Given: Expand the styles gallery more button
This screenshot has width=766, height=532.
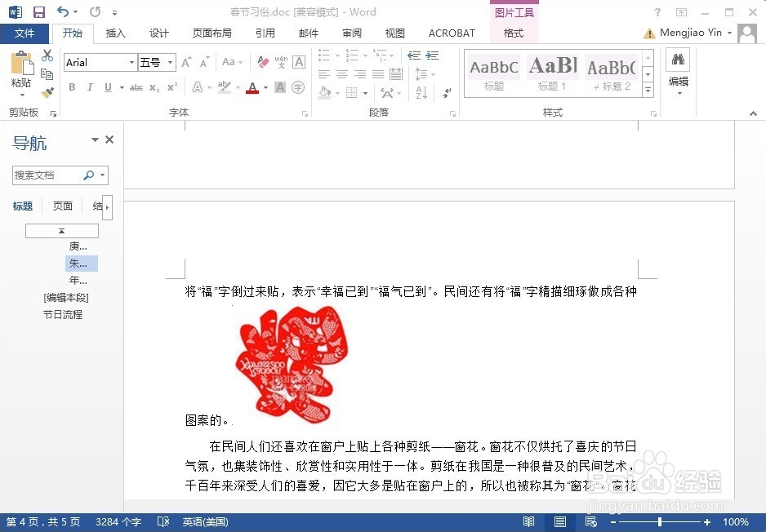Looking at the screenshot, I should click(x=648, y=90).
